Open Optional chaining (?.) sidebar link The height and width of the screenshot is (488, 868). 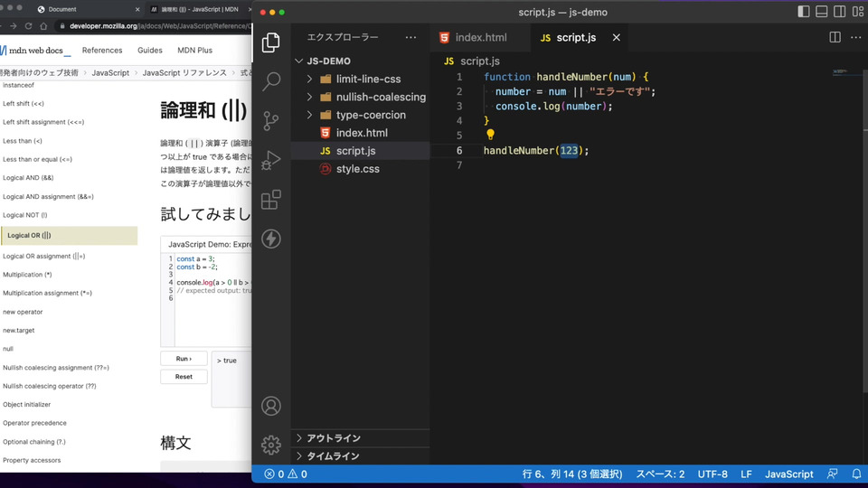pos(33,442)
